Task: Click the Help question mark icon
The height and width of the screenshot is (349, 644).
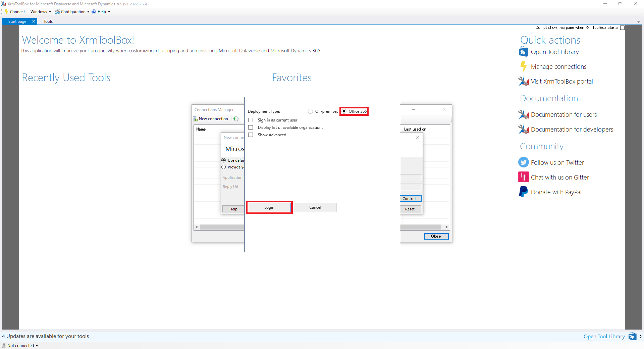Action: (94, 12)
